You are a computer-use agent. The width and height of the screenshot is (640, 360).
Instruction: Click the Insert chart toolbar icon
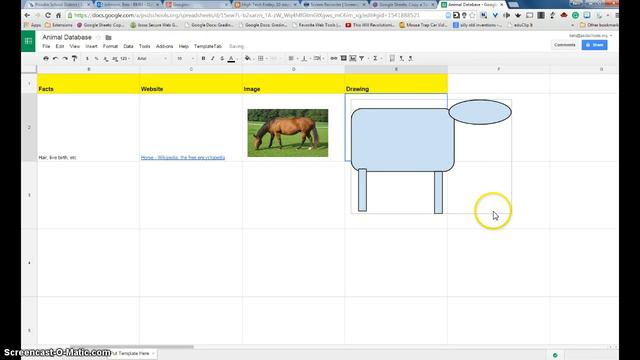(x=353, y=58)
